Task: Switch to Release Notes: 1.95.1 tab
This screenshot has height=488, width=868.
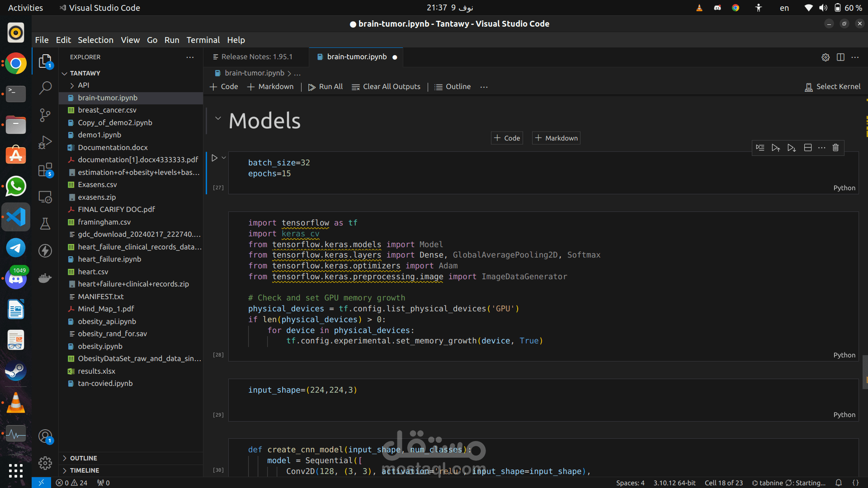Action: pos(256,57)
